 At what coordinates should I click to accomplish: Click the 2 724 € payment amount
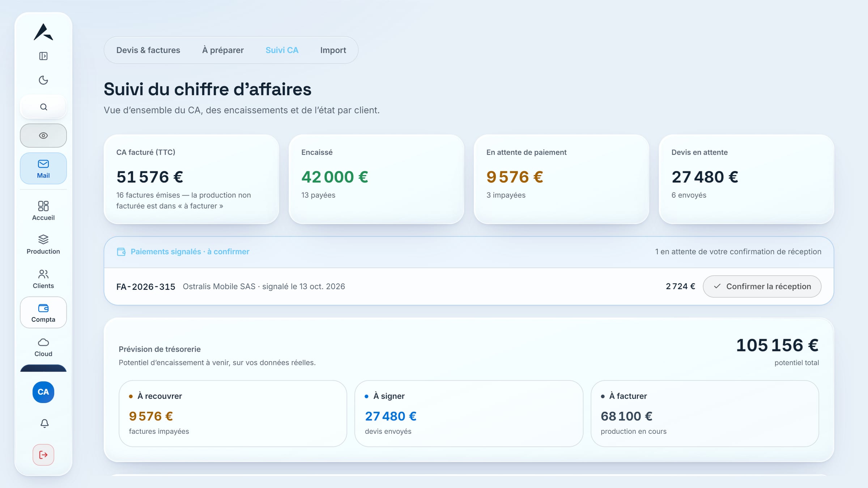[680, 286]
